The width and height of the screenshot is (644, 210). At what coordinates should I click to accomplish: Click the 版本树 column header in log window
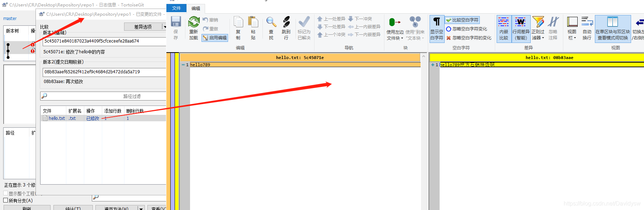(16, 31)
